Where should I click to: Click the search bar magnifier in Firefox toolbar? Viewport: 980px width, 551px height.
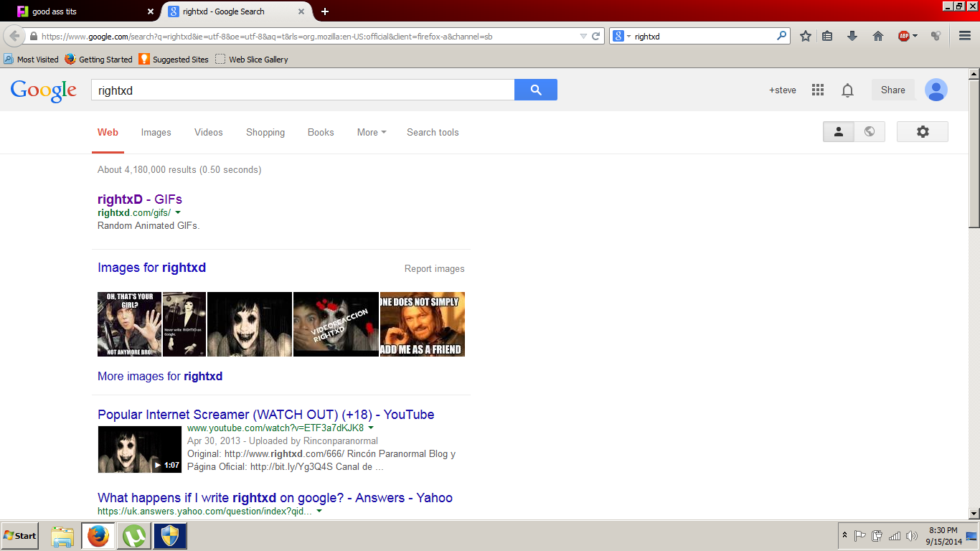[x=781, y=36]
